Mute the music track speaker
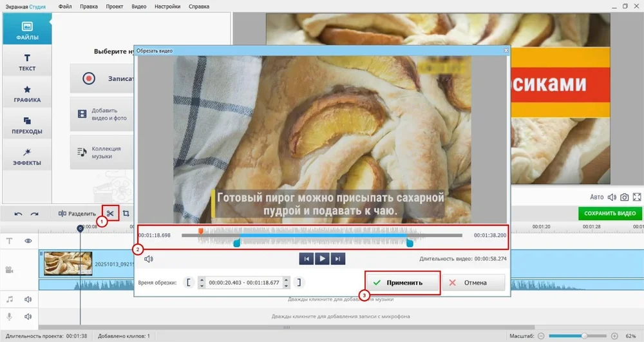Image resolution: width=644 pixels, height=342 pixels. point(28,299)
